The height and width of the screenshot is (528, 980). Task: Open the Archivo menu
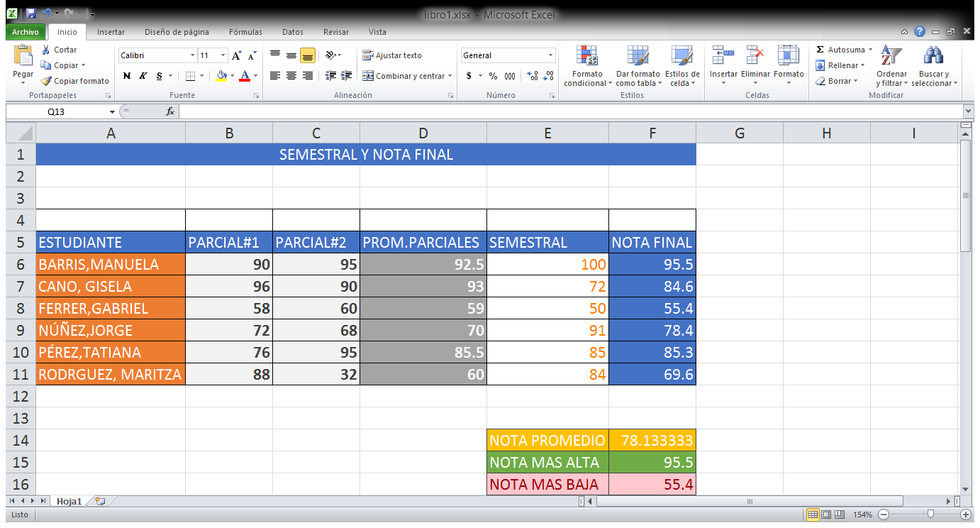click(25, 32)
